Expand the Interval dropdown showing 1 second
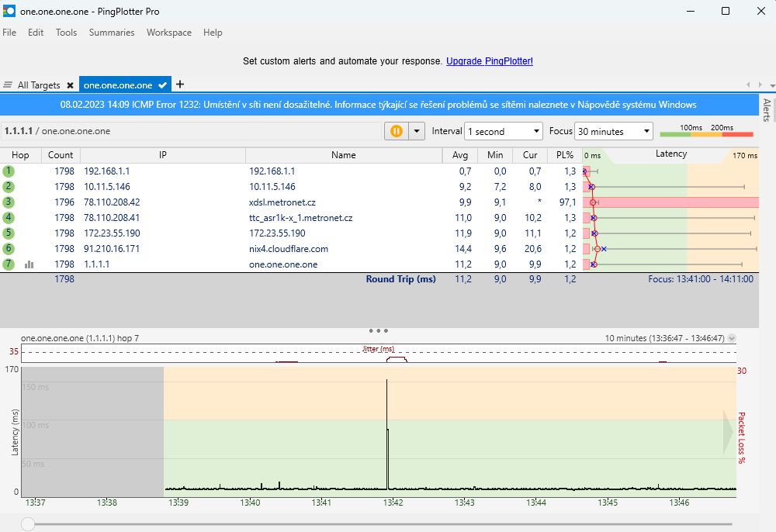The width and height of the screenshot is (776, 532). click(504, 132)
